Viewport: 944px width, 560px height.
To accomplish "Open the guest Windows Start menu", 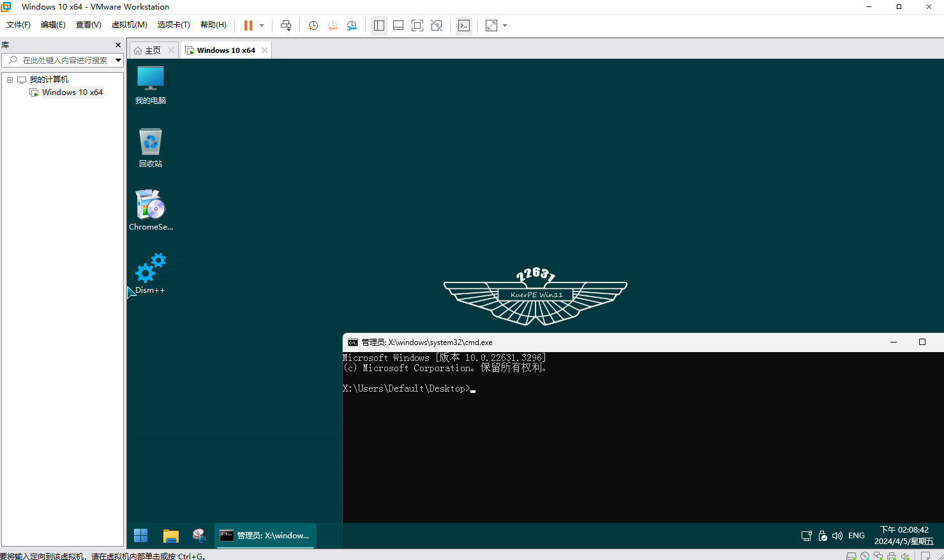I will (141, 536).
